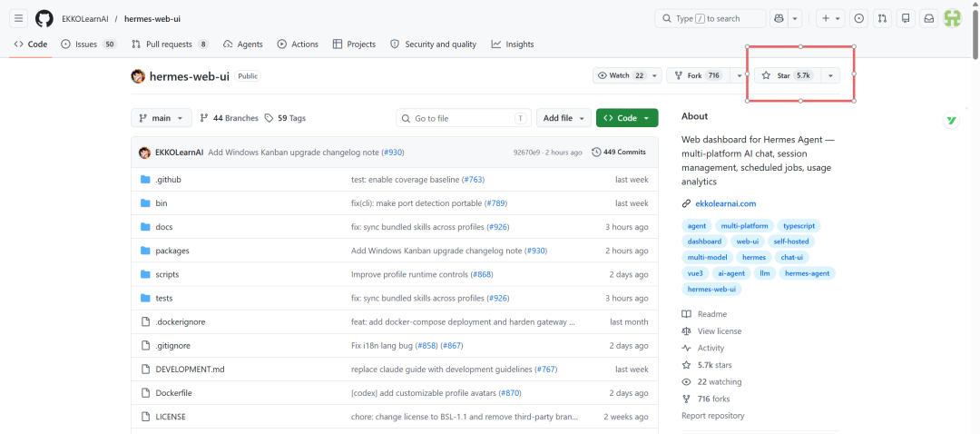
Task: Fork the repository with 716 forks
Action: 698,75
